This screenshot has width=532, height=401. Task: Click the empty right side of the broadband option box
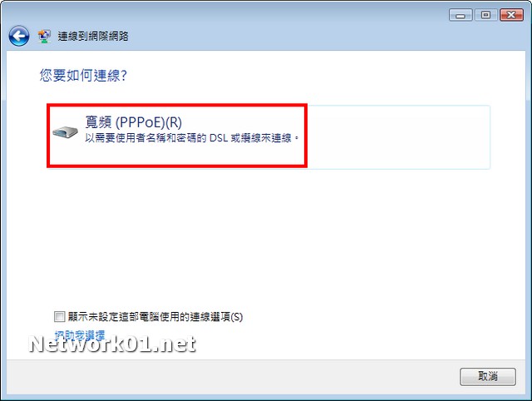(399, 136)
